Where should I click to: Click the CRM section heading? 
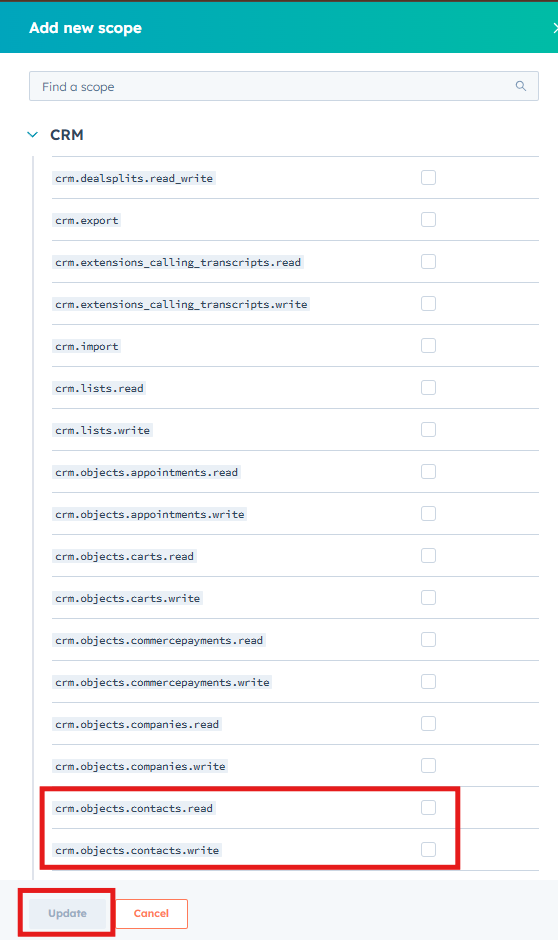pos(67,135)
